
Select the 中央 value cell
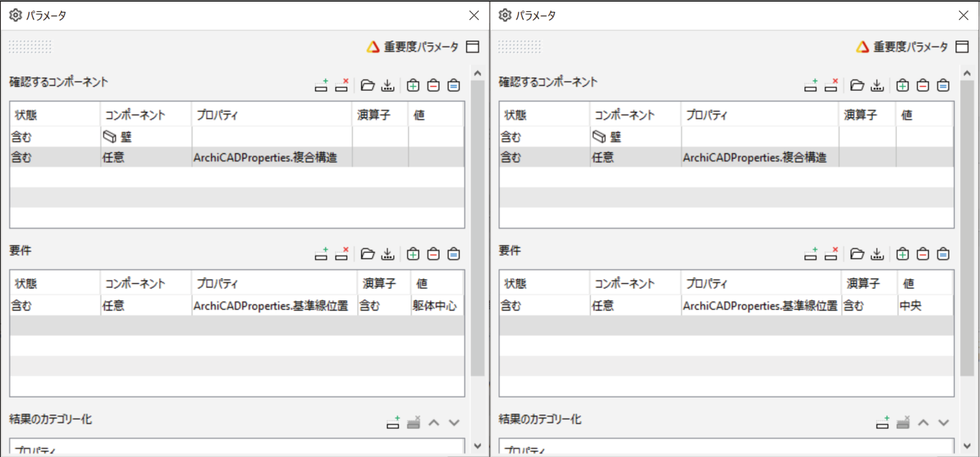click(x=925, y=305)
